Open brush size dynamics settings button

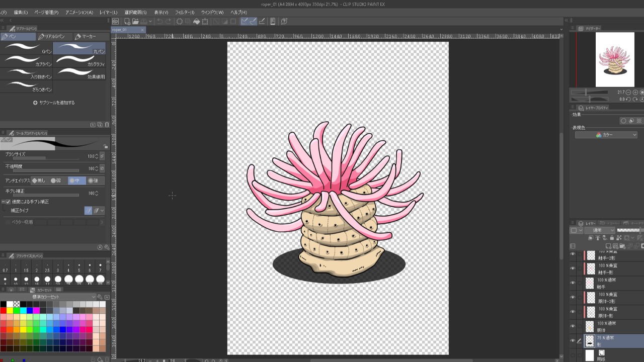pyautogui.click(x=103, y=156)
